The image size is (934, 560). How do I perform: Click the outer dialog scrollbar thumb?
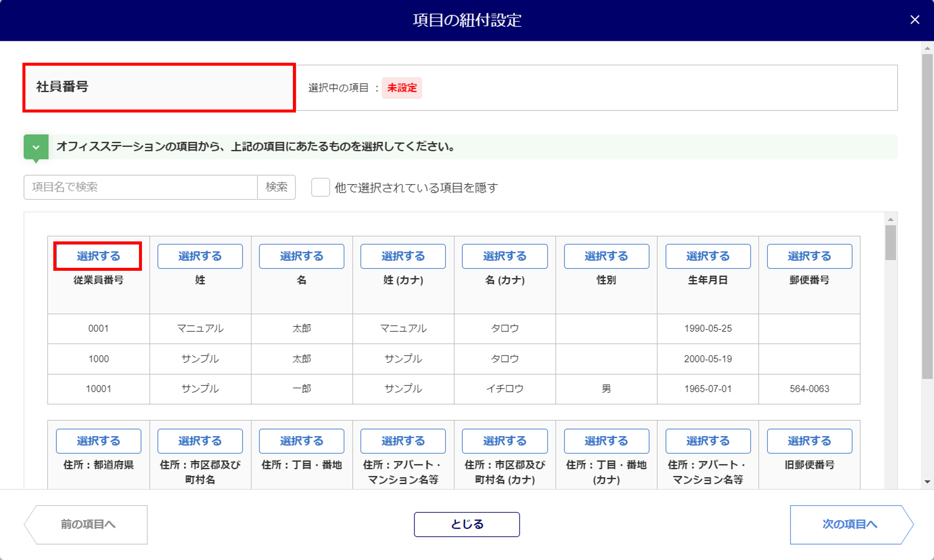[927, 214]
